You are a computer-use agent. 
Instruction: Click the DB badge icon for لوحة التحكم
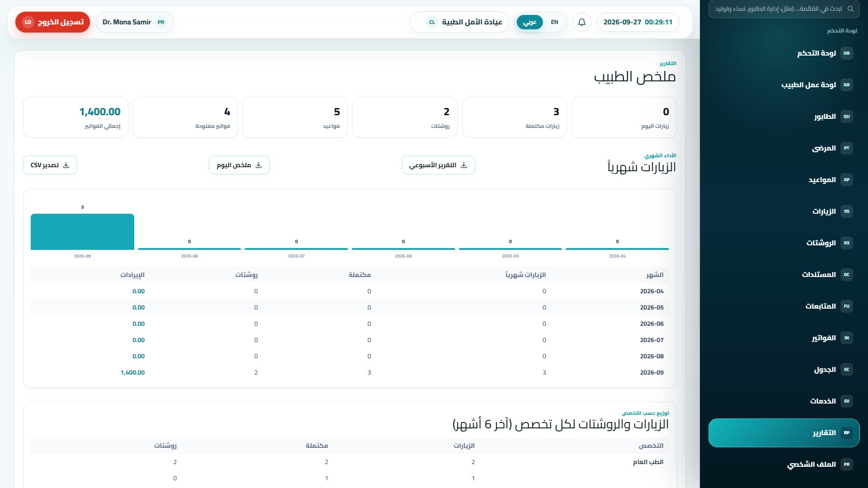(847, 53)
